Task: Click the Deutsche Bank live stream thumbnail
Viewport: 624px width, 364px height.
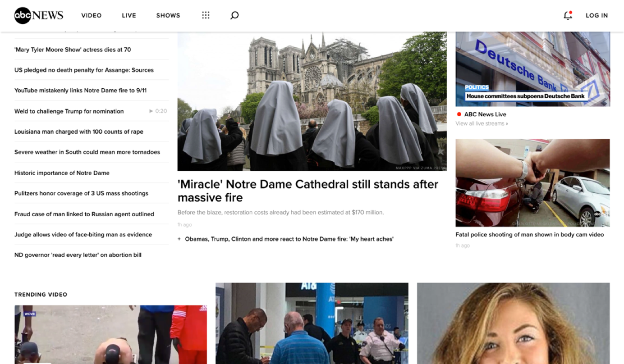Action: [x=532, y=68]
